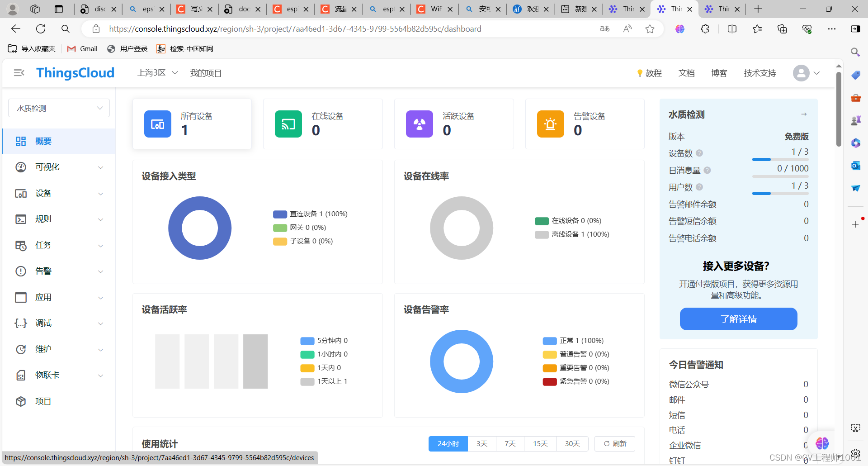Click the 了解详情 upgrade button
This screenshot has width=868, height=466.
(x=738, y=319)
